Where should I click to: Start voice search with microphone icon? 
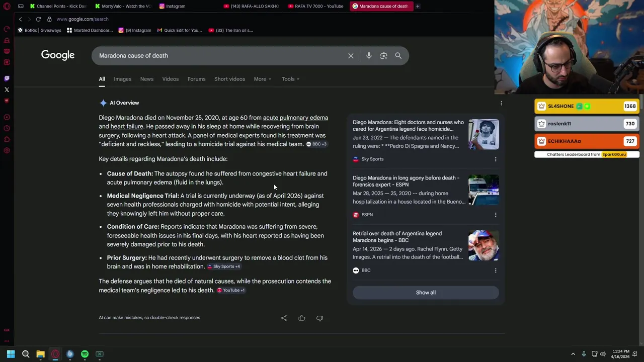tap(369, 56)
